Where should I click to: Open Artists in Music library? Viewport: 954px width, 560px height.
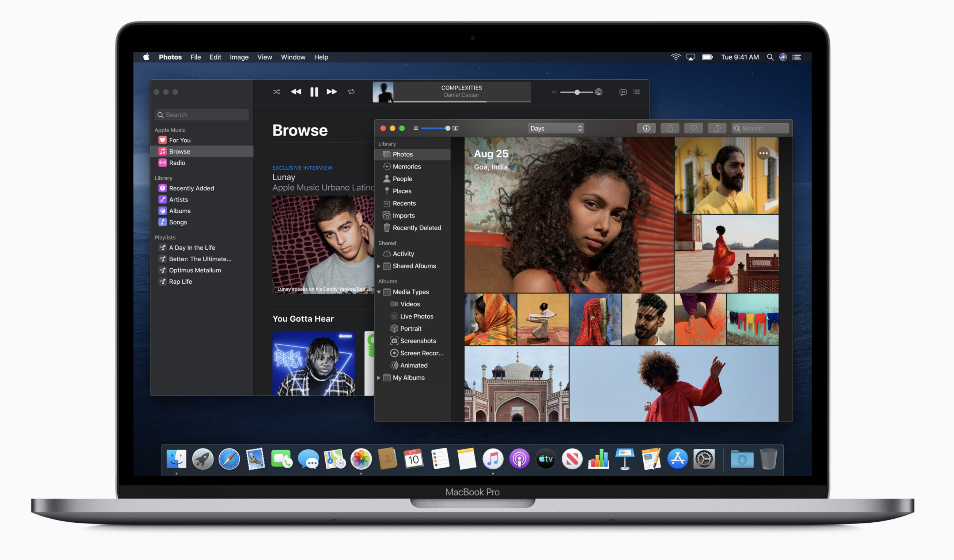coord(202,200)
